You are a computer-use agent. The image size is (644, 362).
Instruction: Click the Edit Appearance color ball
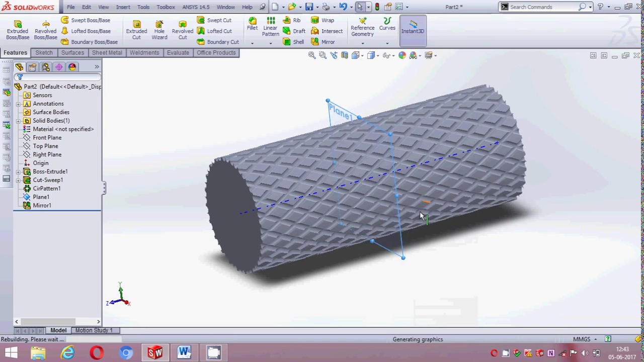(x=402, y=55)
